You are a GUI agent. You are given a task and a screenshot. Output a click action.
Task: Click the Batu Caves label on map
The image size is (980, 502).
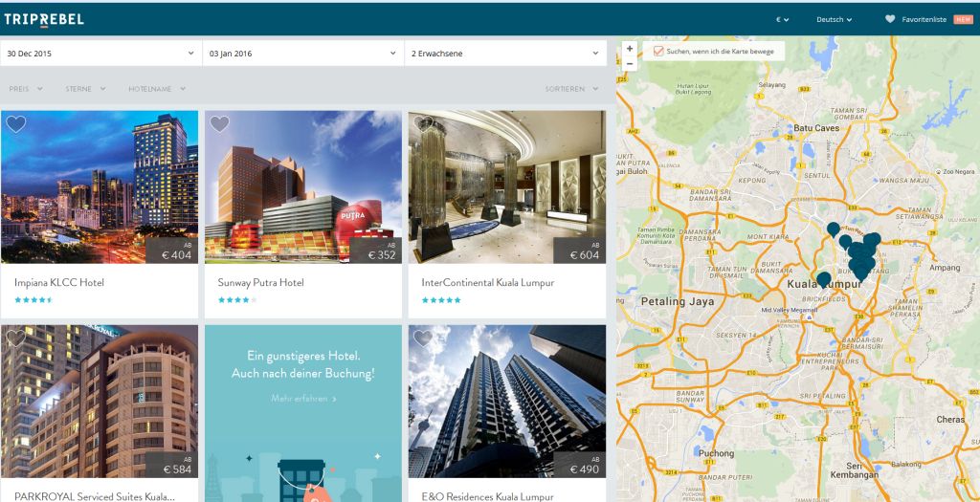[x=816, y=128]
